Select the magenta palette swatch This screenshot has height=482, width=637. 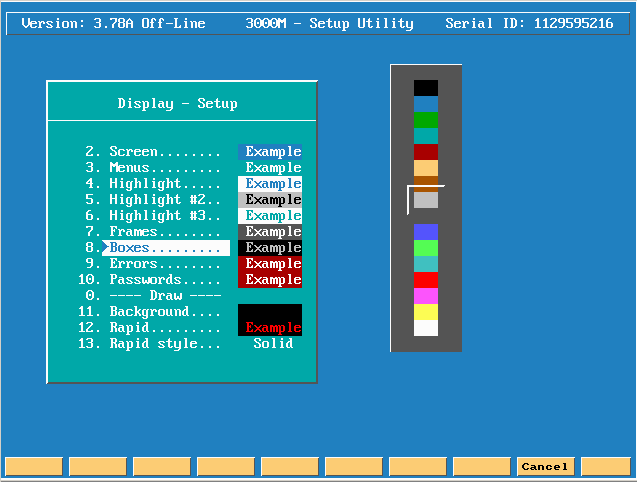click(x=426, y=296)
